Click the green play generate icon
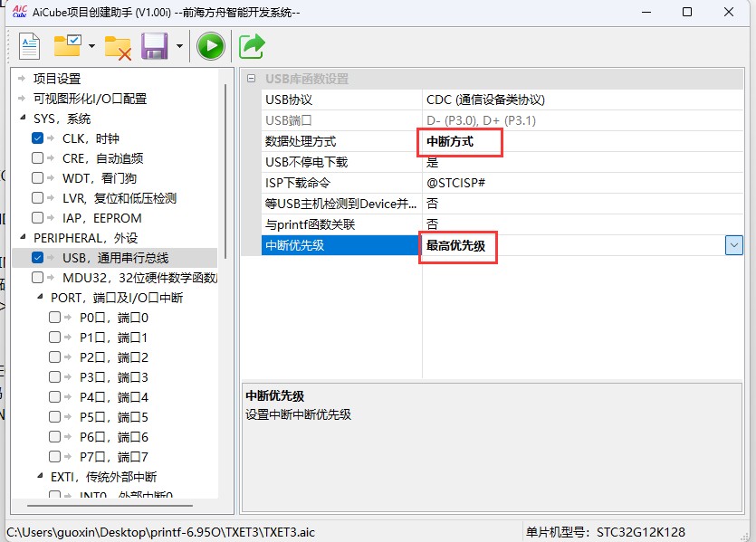756x542 pixels. point(211,46)
